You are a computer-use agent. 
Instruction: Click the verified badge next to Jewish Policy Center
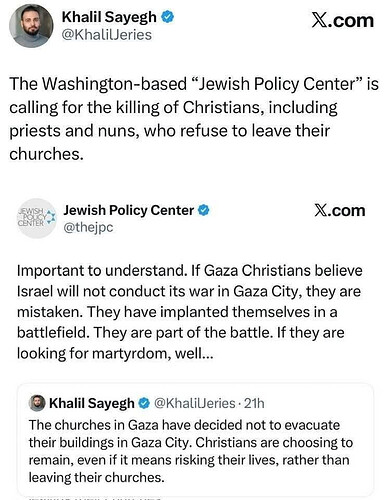coord(204,210)
